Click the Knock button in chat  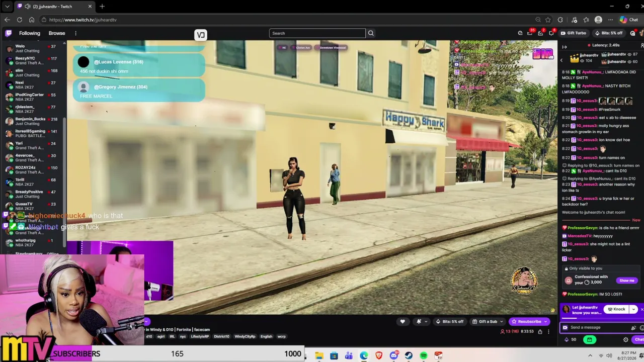[616, 309]
